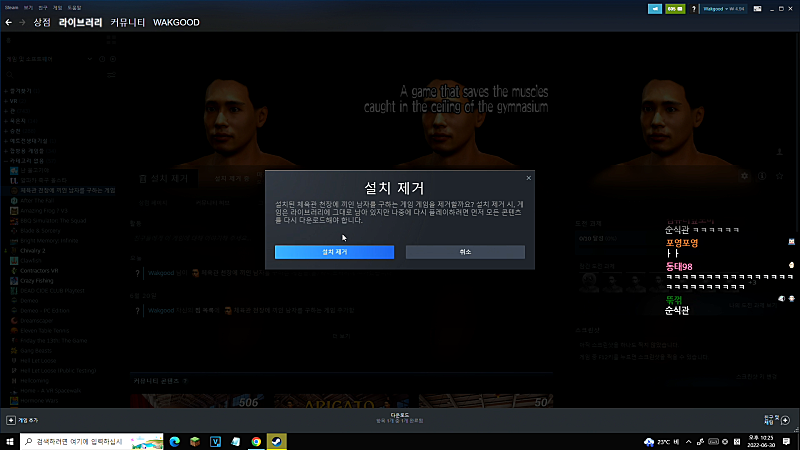Select Eleven Table Tennis in the list
The image size is (800, 450).
[44, 331]
